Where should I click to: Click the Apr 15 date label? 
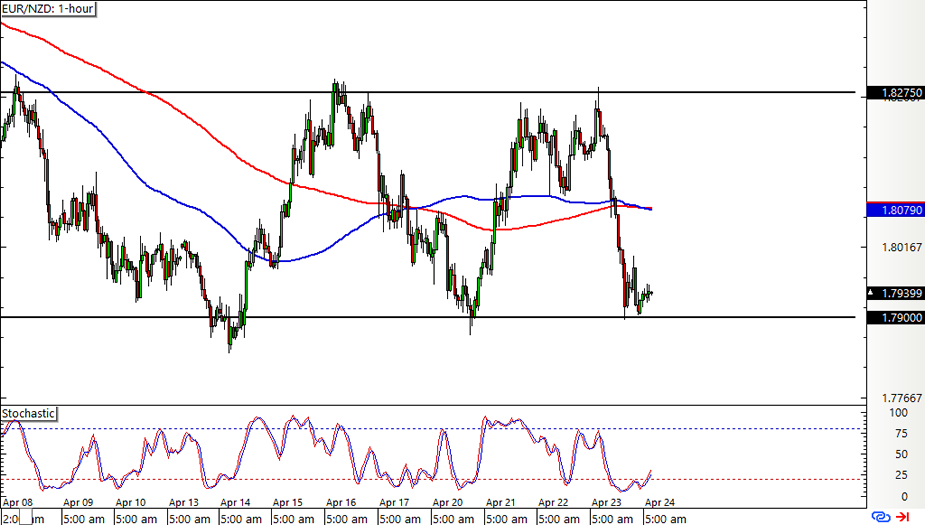coord(288,503)
